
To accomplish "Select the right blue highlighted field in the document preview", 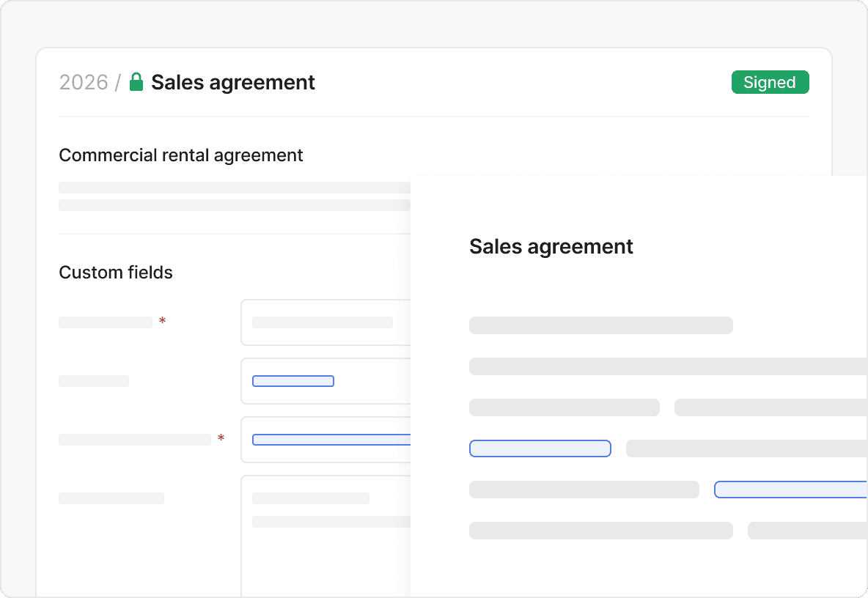I will 790,490.
